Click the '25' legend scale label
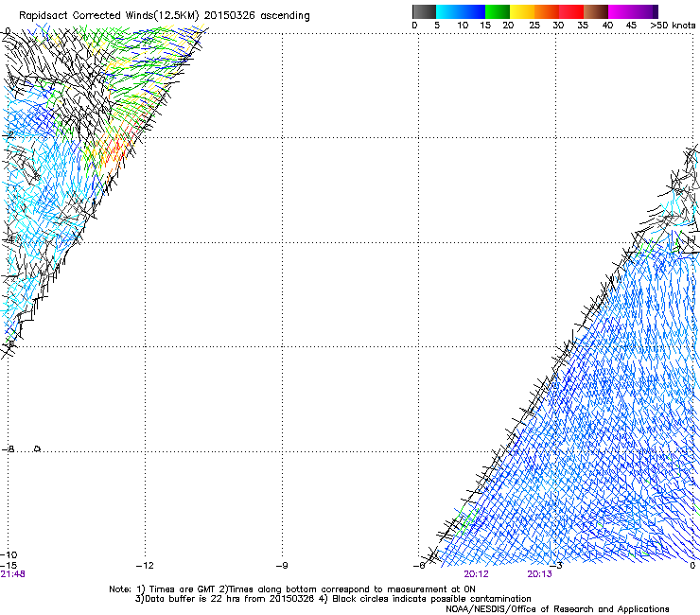The width and height of the screenshot is (700, 615). 534,25
